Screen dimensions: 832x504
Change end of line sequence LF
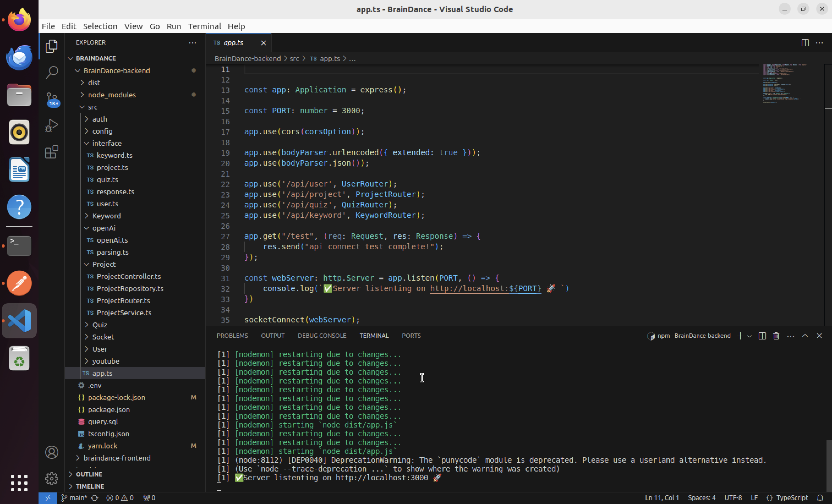click(754, 498)
